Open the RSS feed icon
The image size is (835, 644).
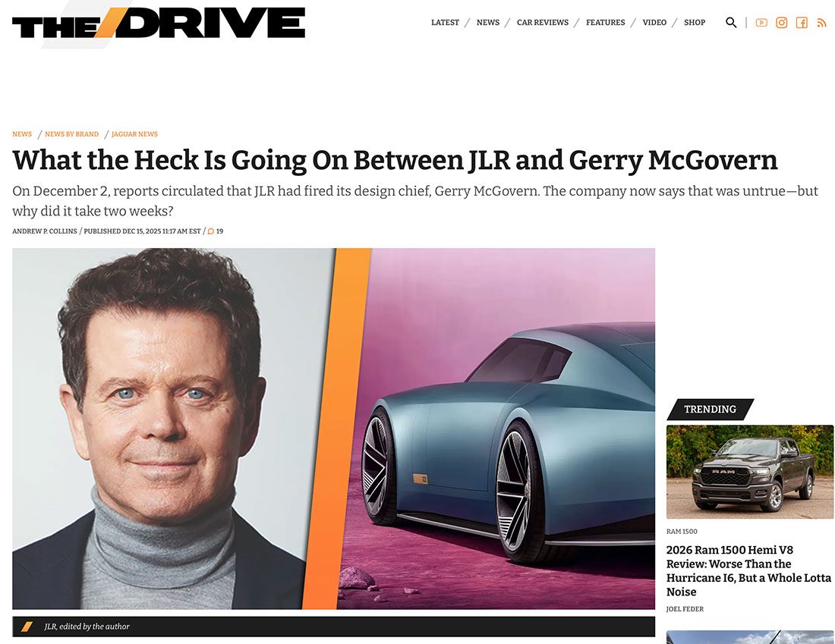click(821, 23)
